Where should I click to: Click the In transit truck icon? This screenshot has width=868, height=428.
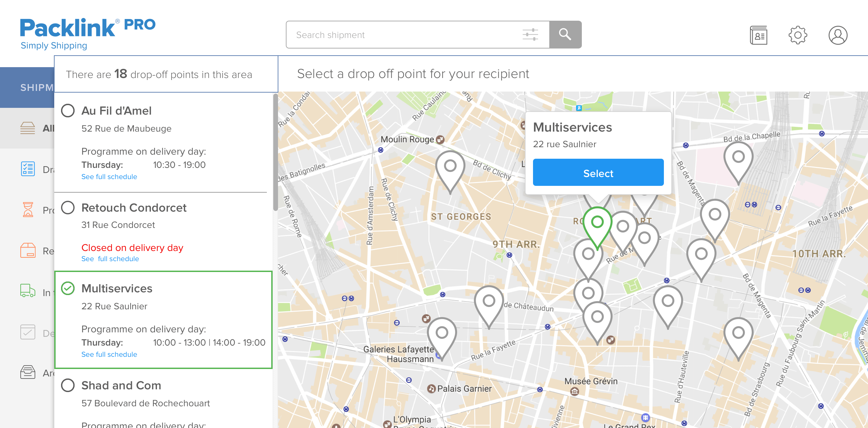click(28, 291)
